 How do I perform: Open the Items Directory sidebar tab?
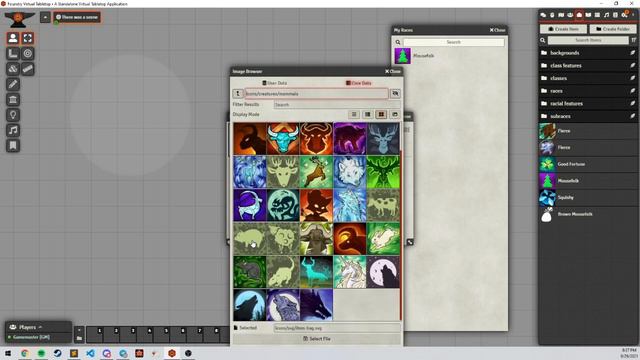pyautogui.click(x=579, y=15)
